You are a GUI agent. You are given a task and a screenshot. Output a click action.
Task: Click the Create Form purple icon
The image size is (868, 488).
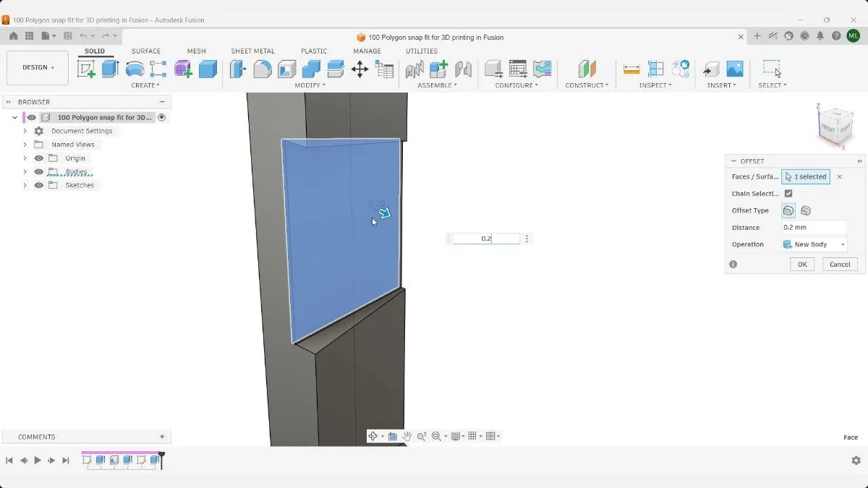pyautogui.click(x=183, y=69)
